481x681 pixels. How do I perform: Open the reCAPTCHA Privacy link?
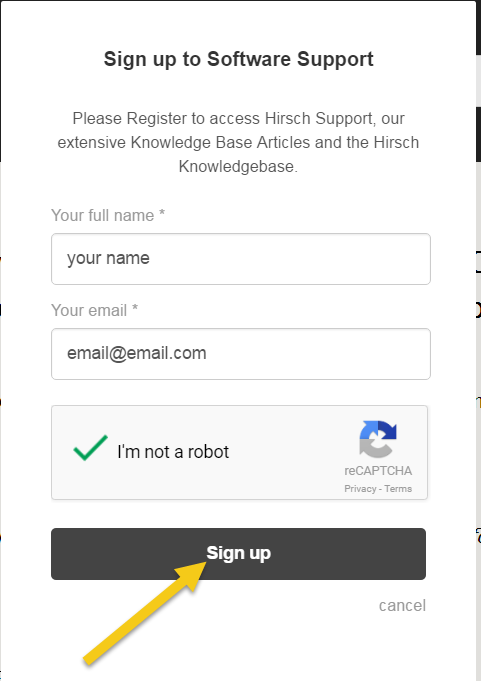(x=360, y=489)
